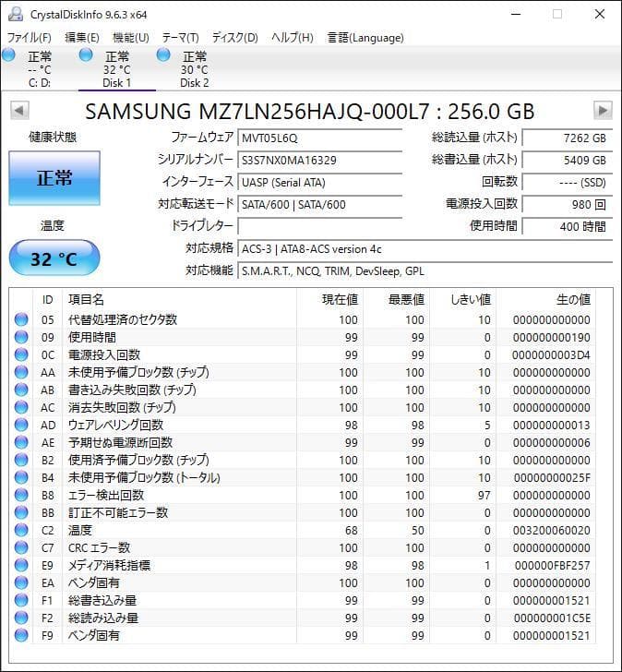This screenshot has height=672, width=622.
Task: Click the CrystalDiskInfo app icon in title bar
Action: coord(16,14)
